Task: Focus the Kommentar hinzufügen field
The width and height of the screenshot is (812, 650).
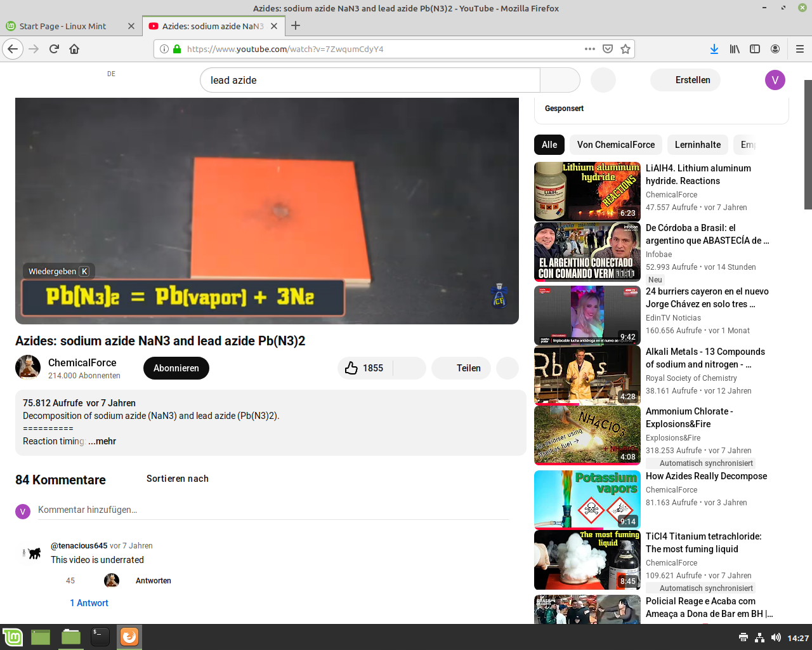Action: coord(273,510)
